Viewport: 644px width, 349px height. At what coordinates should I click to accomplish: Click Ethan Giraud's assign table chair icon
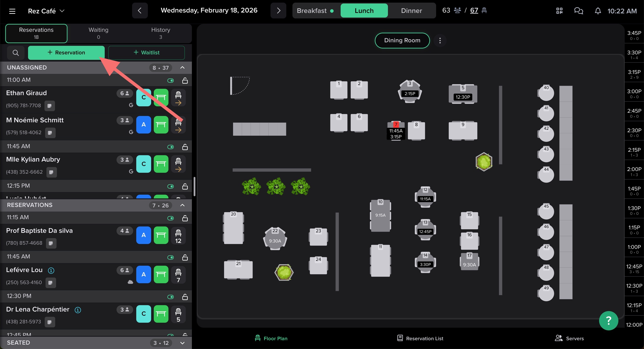pyautogui.click(x=178, y=98)
